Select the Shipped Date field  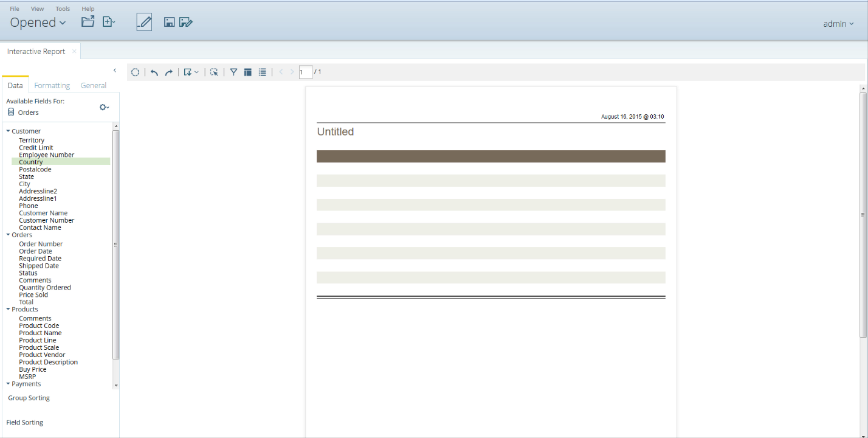point(39,265)
